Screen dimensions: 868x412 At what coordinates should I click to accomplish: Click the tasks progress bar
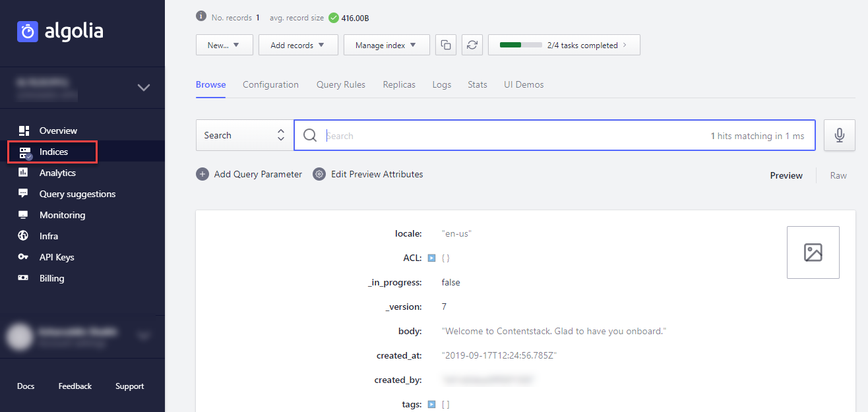tap(520, 45)
